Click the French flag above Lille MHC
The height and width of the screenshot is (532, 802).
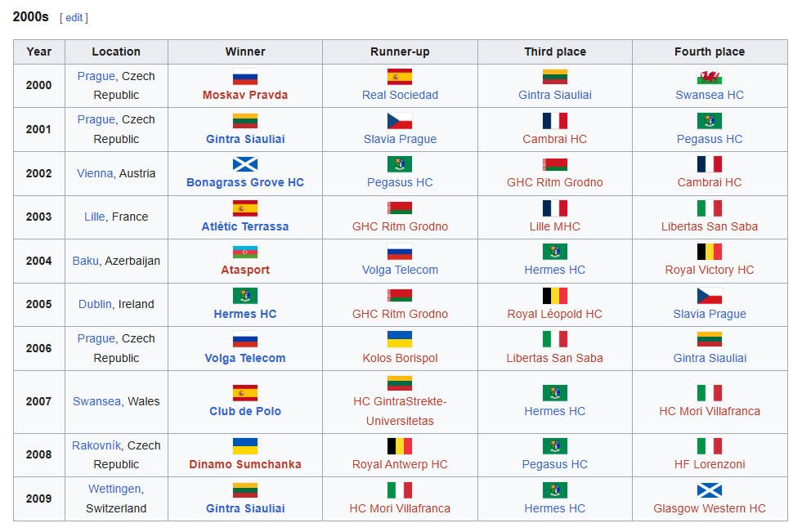click(555, 208)
